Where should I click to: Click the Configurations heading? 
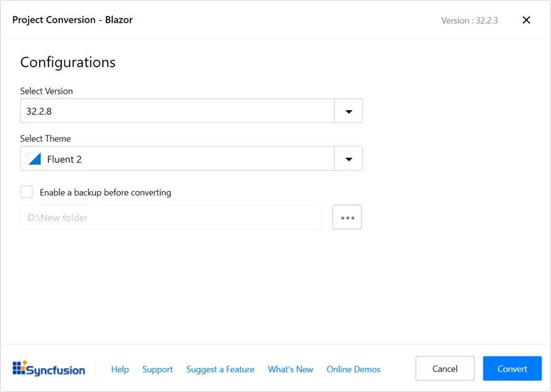[67, 62]
